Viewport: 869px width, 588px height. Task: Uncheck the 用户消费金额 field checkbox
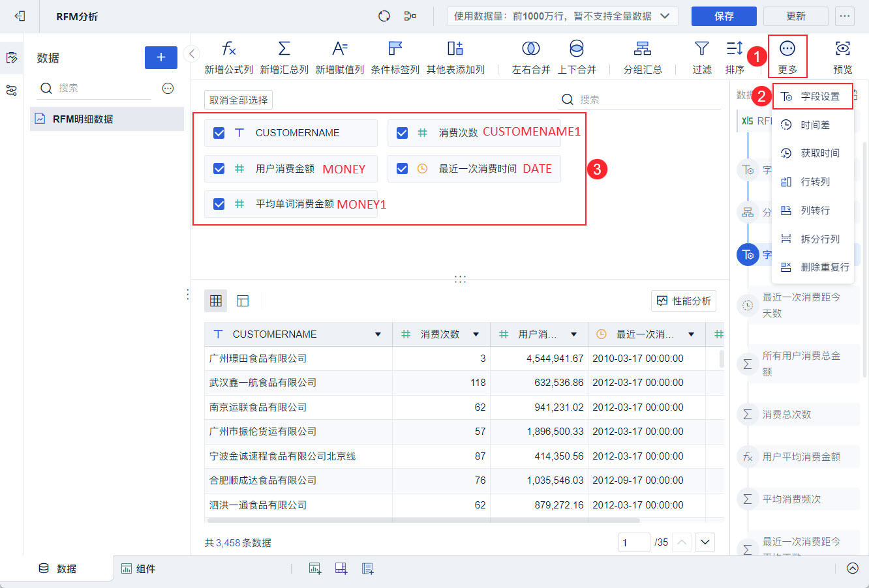click(219, 169)
